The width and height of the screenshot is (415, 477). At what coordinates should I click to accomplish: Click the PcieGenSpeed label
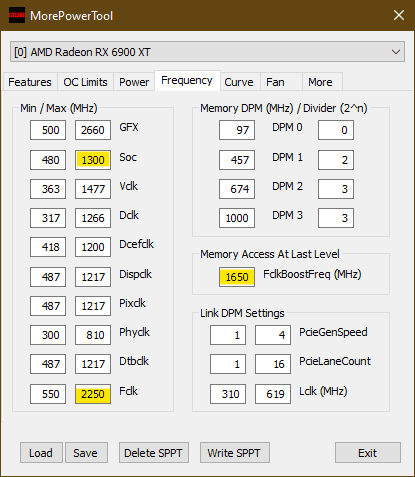333,332
